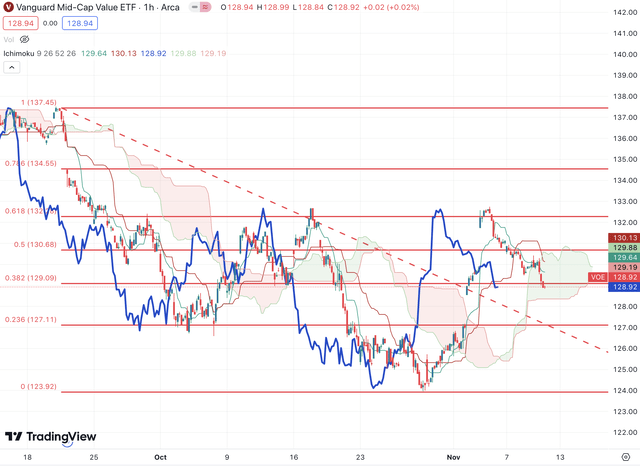Select the VOE price label on price axis

click(x=597, y=277)
